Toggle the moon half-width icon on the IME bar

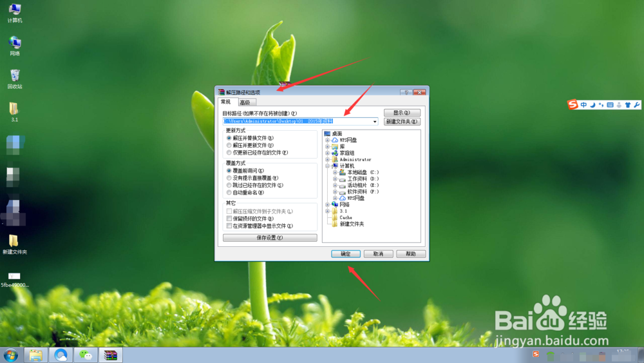point(592,105)
